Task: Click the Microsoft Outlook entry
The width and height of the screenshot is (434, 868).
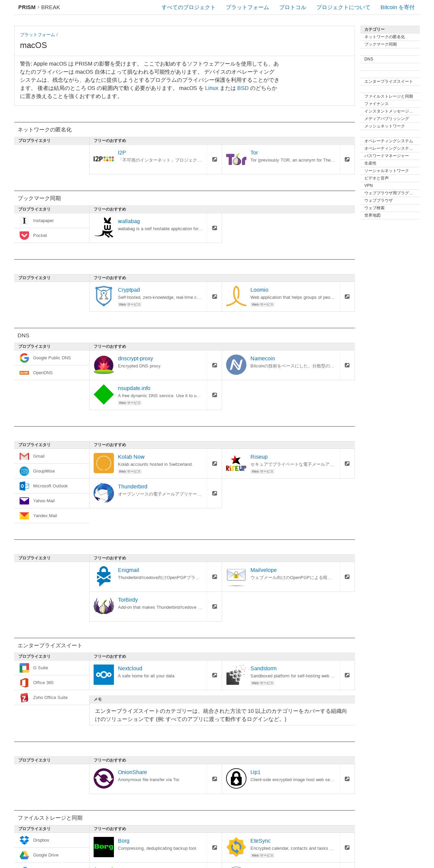Action: tap(52, 486)
